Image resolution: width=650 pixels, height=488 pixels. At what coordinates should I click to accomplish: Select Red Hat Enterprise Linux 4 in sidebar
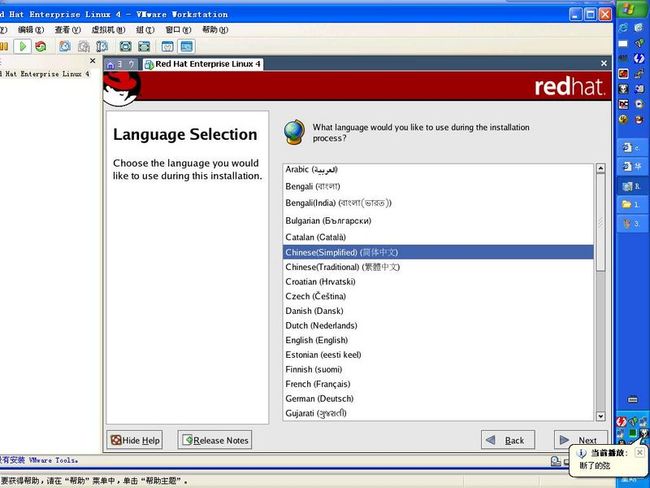pyautogui.click(x=44, y=74)
